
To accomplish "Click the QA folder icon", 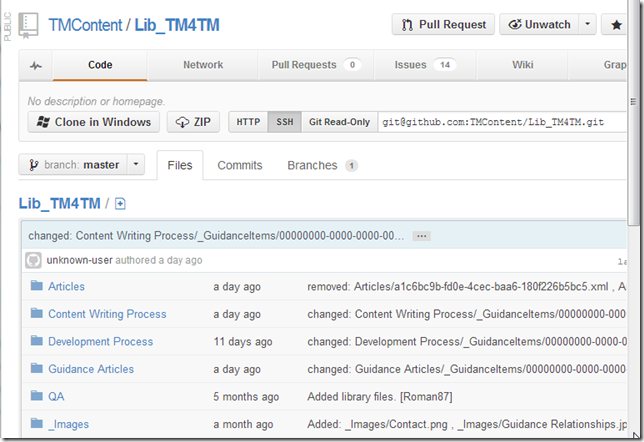I will pos(37,396).
